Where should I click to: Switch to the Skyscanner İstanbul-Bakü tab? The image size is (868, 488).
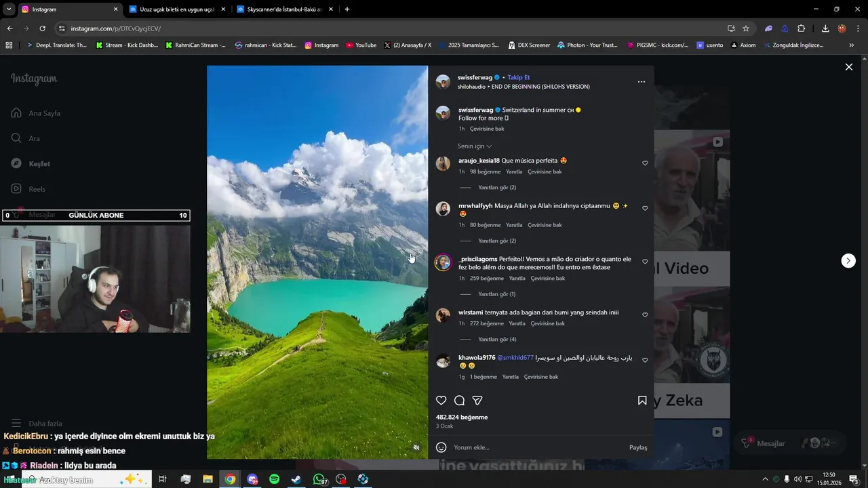click(285, 9)
